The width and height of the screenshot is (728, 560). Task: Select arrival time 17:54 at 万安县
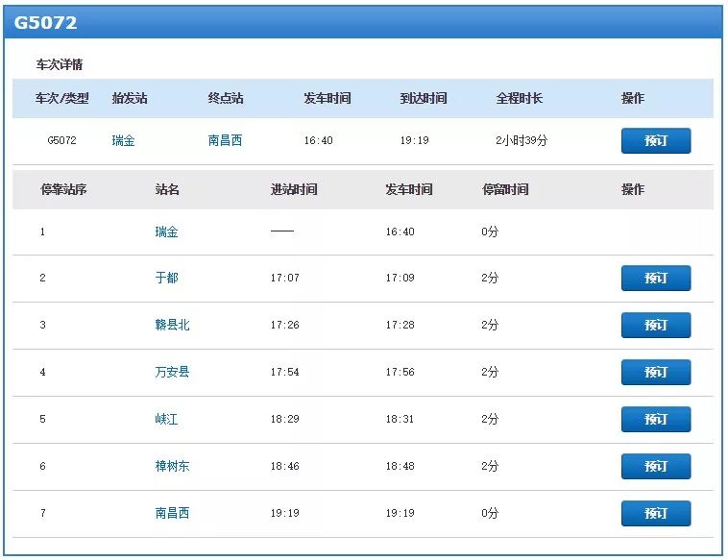[284, 372]
